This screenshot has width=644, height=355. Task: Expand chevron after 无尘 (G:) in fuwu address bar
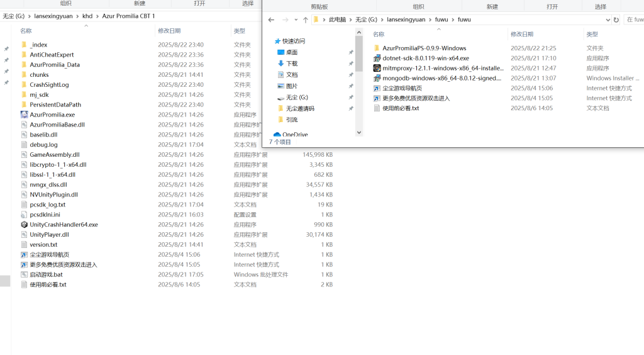coord(382,20)
